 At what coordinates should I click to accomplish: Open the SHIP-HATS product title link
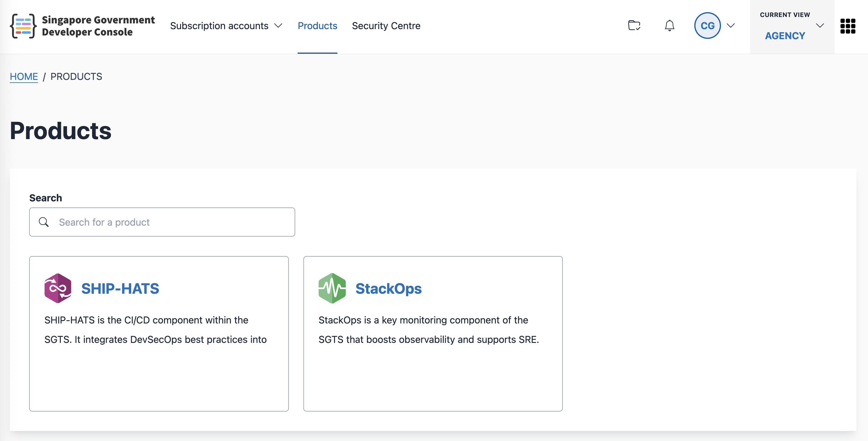(x=120, y=289)
